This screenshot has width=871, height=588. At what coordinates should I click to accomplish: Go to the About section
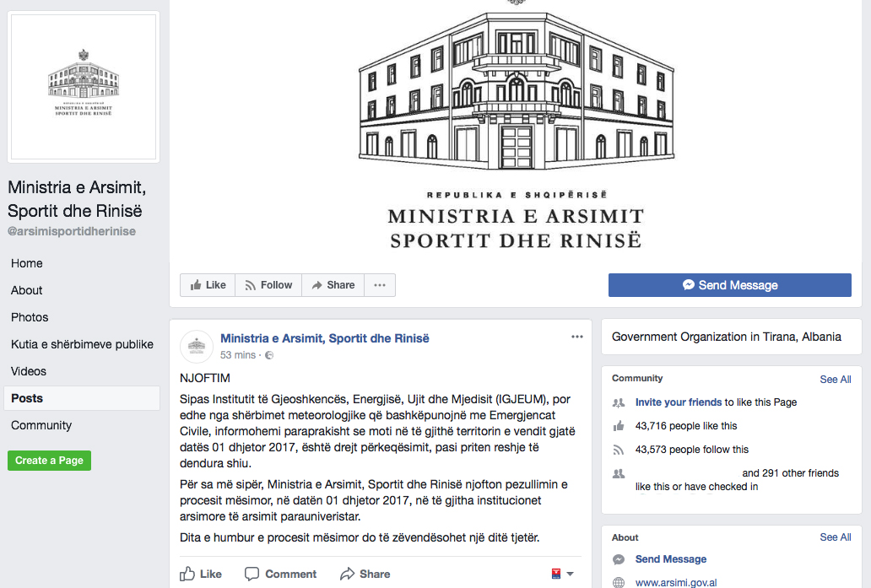tap(27, 290)
